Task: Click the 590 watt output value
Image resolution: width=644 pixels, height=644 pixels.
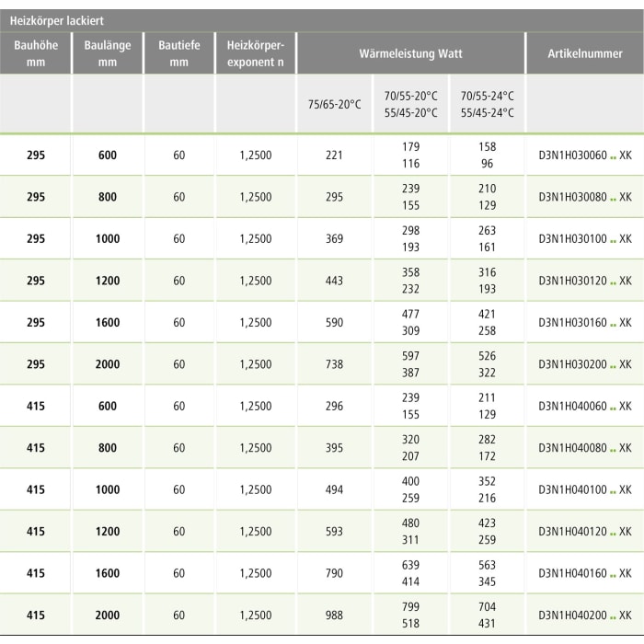Action: tap(335, 322)
